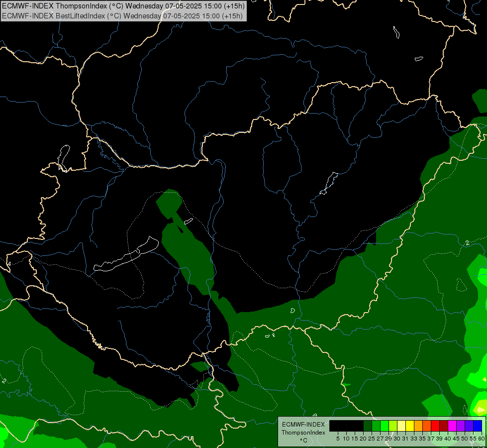This screenshot has height=448, width=487.
Task: Click the bright green 27–29 legend swatch
Action: 385,426
